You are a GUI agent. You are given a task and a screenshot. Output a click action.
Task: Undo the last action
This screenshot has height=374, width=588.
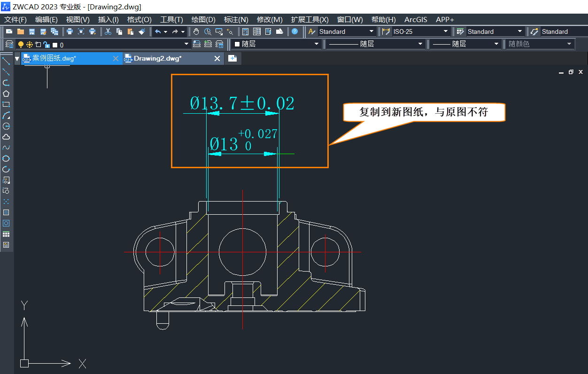click(x=158, y=31)
